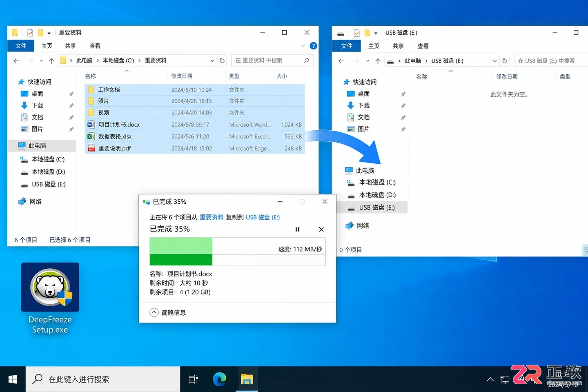Go up one level in 重要资料 window

[51, 61]
